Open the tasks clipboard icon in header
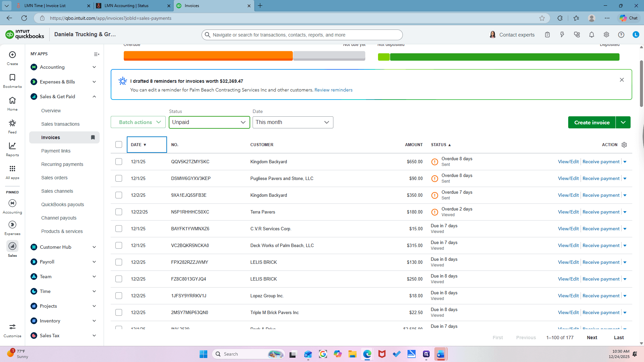The width and height of the screenshot is (644, 362). pyautogui.click(x=547, y=35)
